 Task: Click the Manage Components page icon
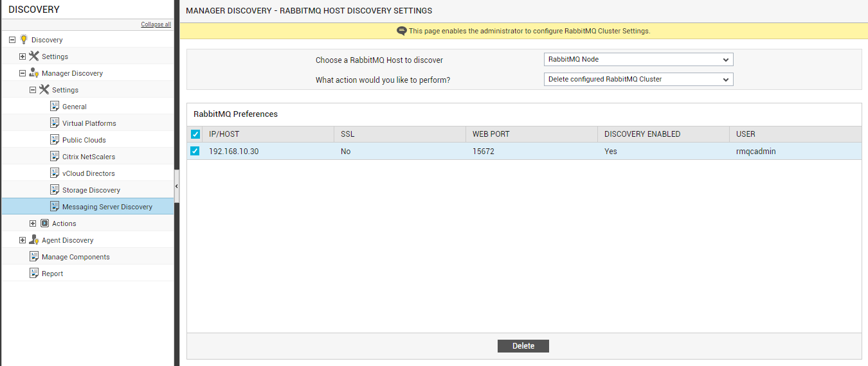tap(34, 256)
